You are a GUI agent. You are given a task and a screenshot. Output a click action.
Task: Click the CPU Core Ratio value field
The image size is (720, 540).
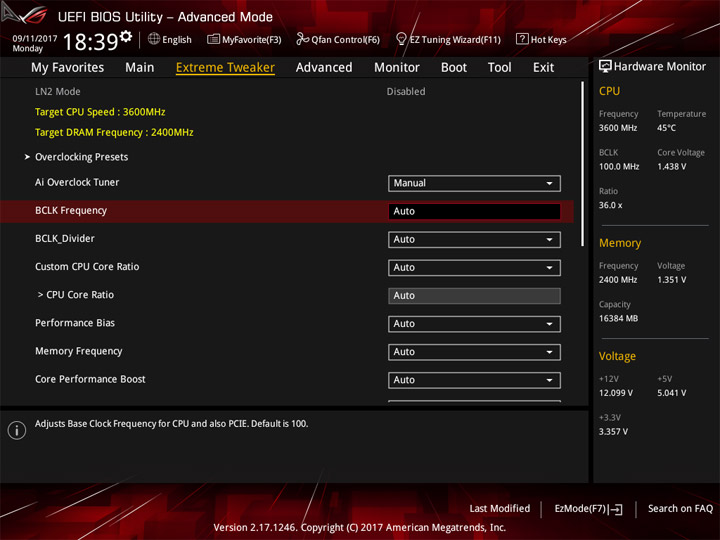click(474, 296)
